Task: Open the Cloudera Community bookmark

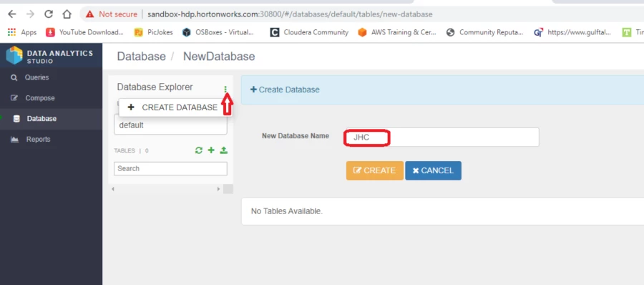Action: [x=309, y=32]
